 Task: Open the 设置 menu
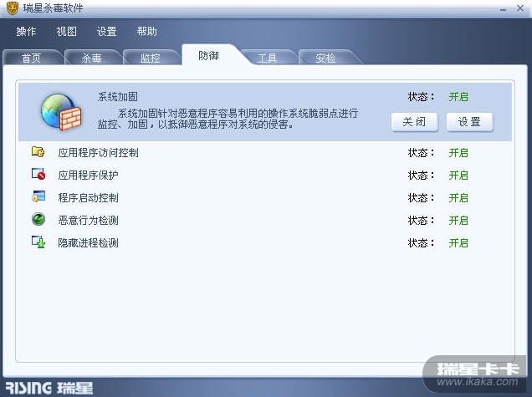pyautogui.click(x=106, y=32)
